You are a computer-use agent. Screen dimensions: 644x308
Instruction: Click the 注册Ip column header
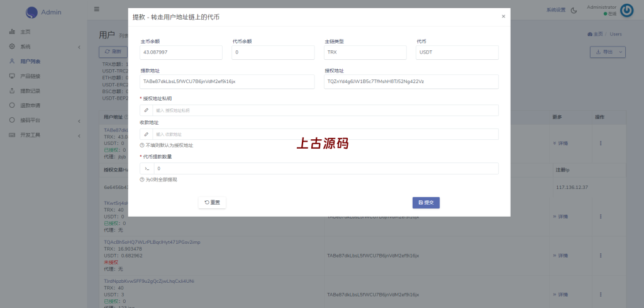(563, 169)
